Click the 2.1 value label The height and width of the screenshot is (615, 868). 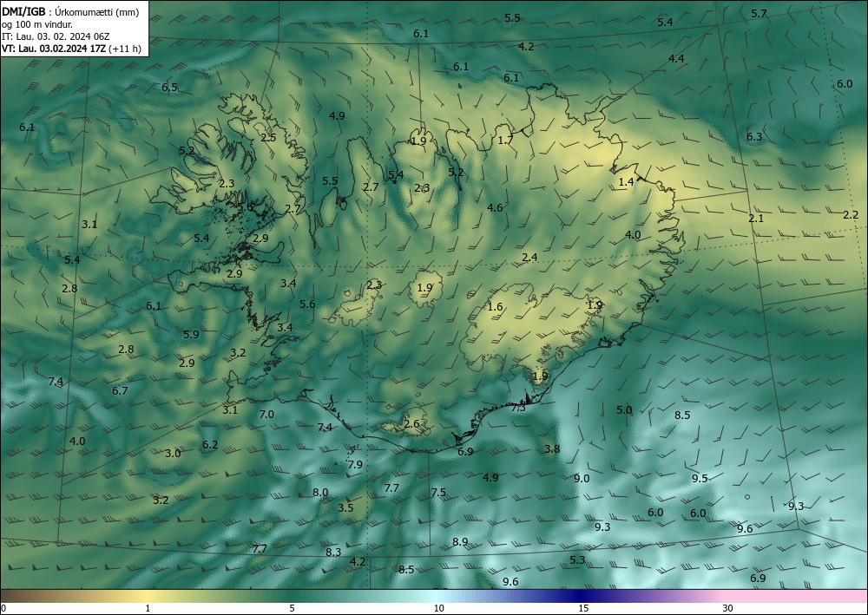756,219
